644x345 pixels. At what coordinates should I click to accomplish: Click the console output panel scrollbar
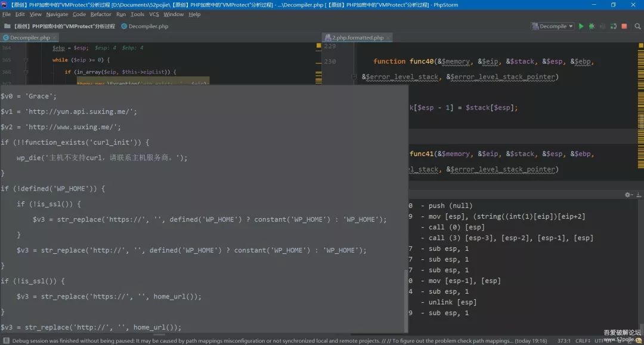click(x=640, y=328)
